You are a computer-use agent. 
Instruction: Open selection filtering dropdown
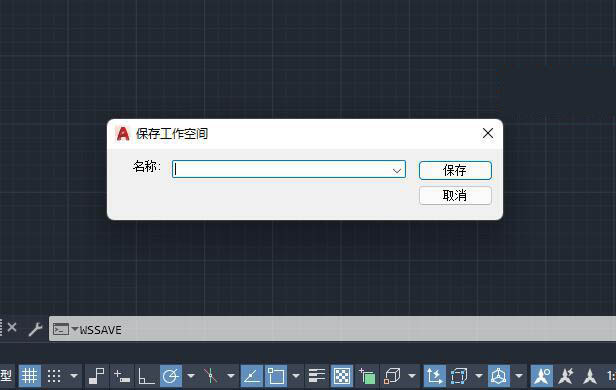pyautogui.click(x=478, y=376)
